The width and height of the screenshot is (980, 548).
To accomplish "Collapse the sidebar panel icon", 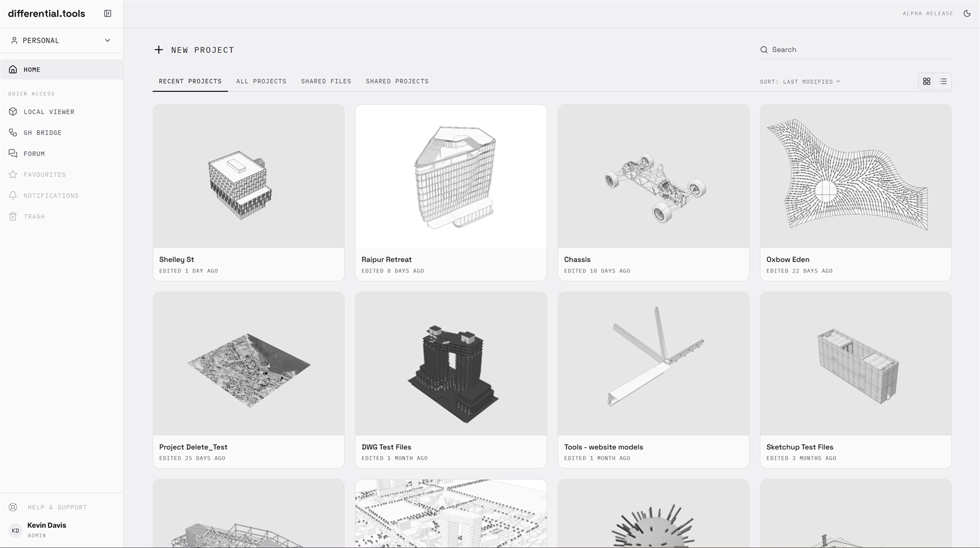I will pyautogui.click(x=108, y=13).
